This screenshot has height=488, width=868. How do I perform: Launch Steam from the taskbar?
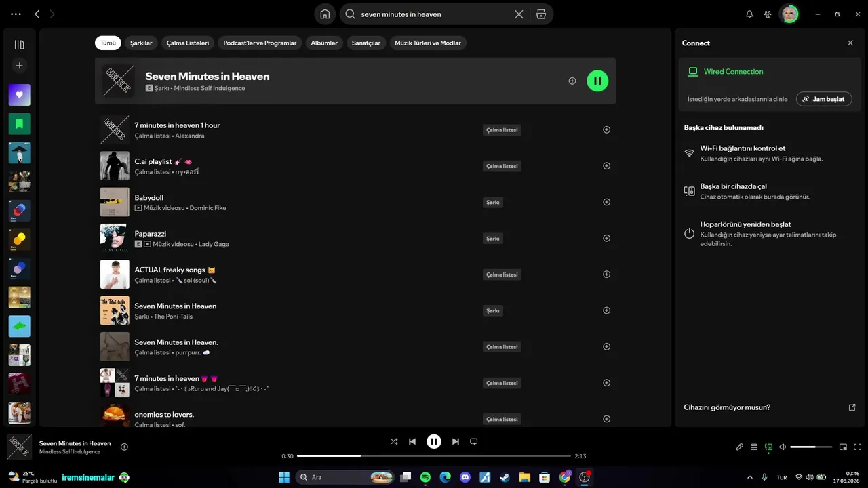[x=505, y=477]
